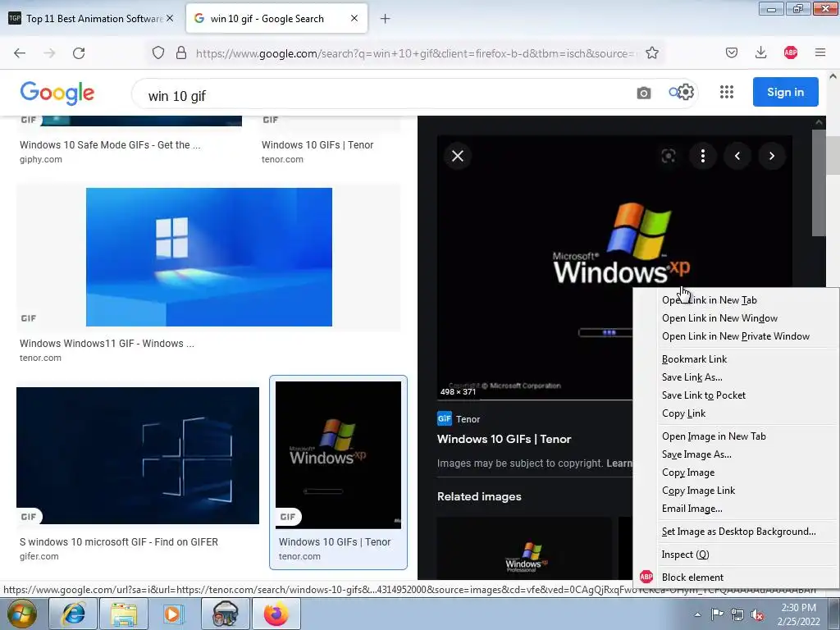The width and height of the screenshot is (840, 630).
Task: Click the blue Sign in button
Action: 785,92
